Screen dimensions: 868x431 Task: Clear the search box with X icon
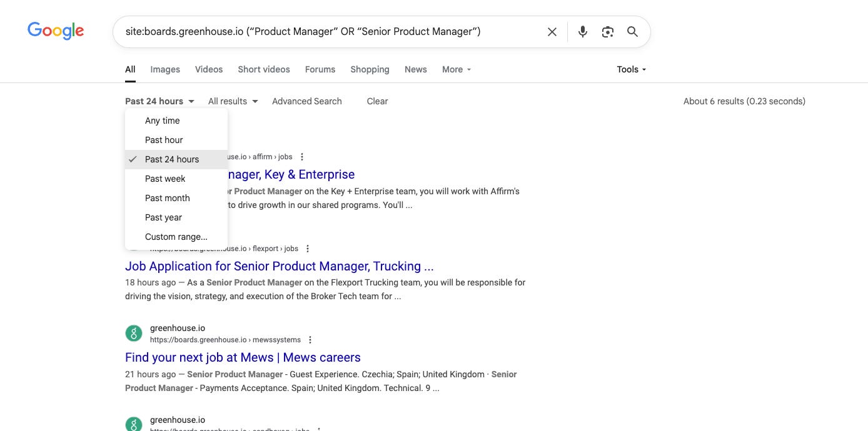(x=552, y=32)
